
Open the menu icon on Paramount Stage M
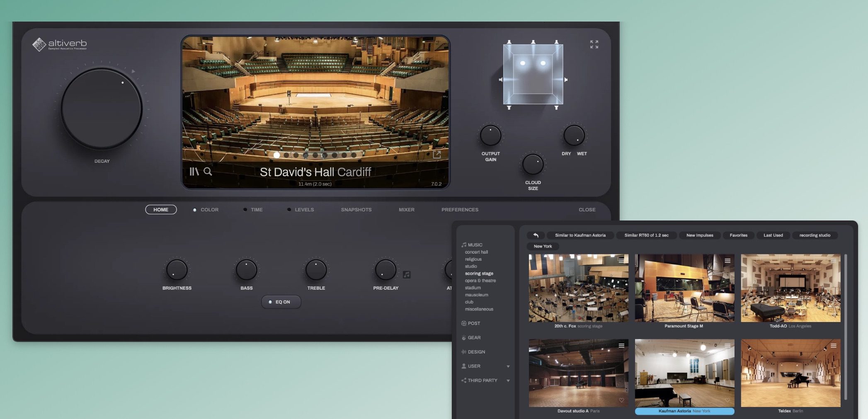[727, 261]
